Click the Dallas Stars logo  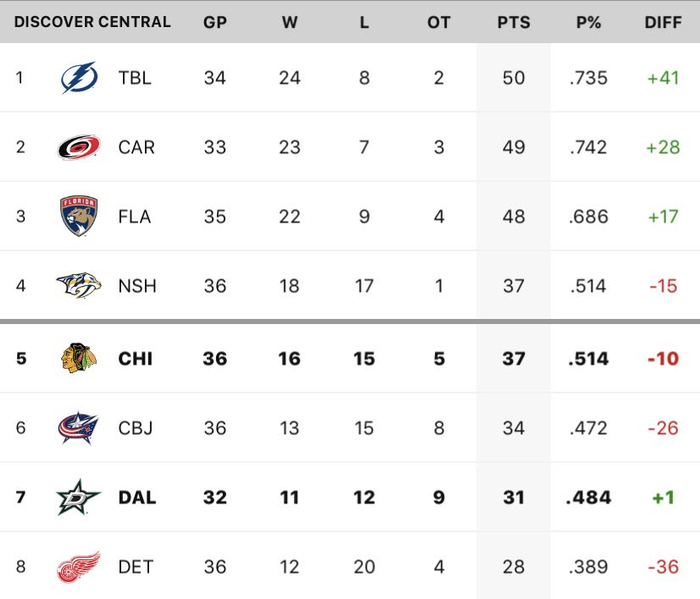78,497
